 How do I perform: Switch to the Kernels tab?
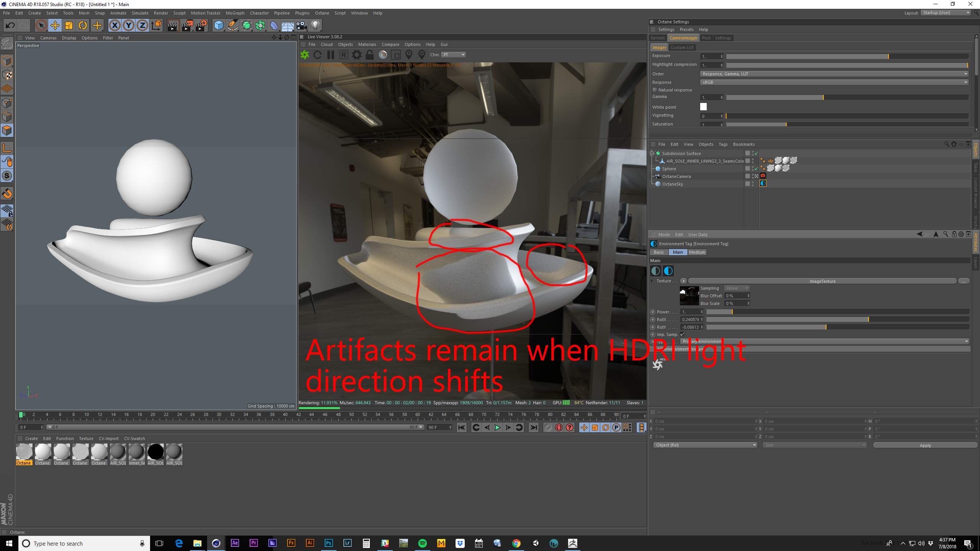(658, 38)
